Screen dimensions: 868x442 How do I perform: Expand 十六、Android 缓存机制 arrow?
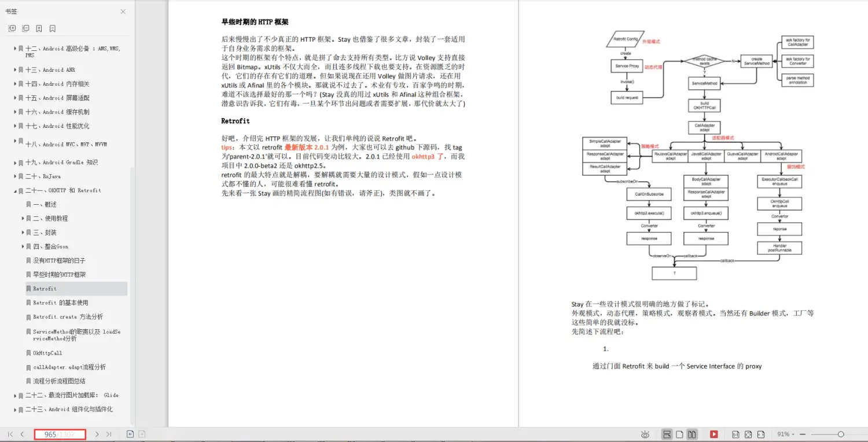point(15,112)
